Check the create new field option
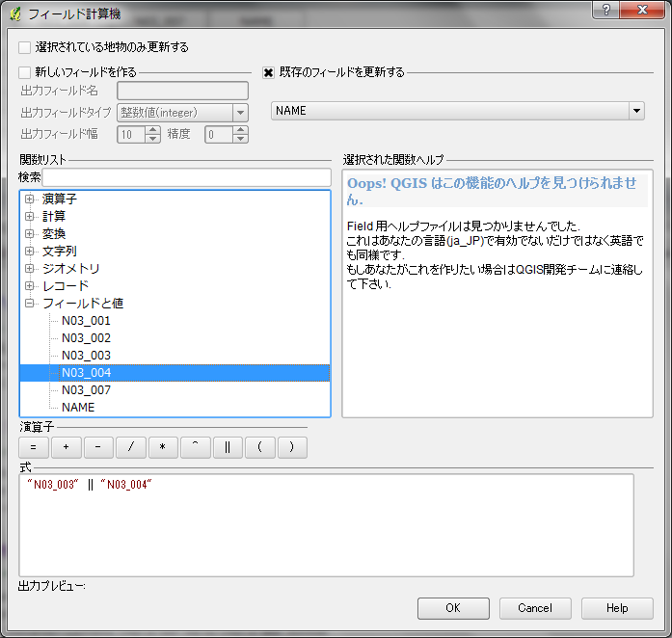This screenshot has height=638, width=672. pos(25,71)
